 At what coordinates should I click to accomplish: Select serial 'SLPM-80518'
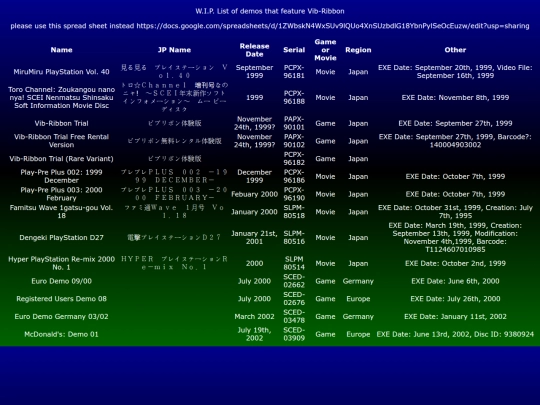click(x=294, y=212)
